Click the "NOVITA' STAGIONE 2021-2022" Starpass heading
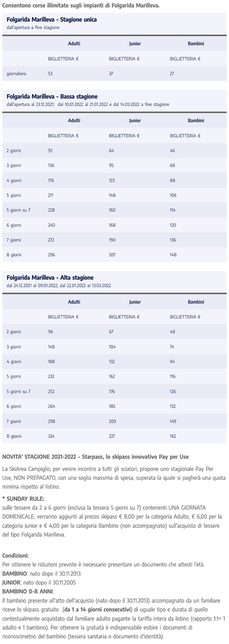 (95, 456)
